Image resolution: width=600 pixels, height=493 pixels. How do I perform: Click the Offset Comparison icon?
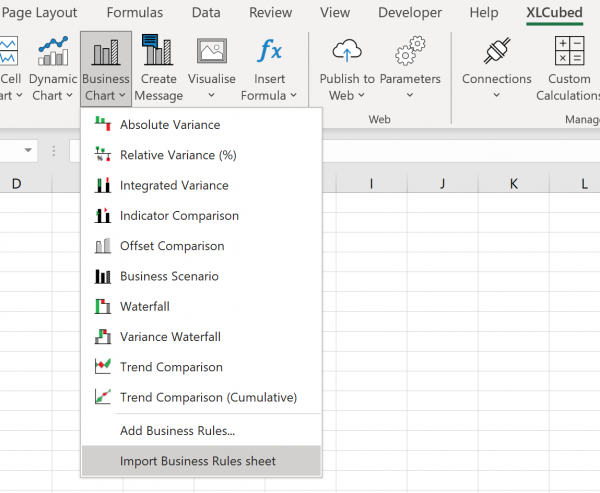(103, 245)
